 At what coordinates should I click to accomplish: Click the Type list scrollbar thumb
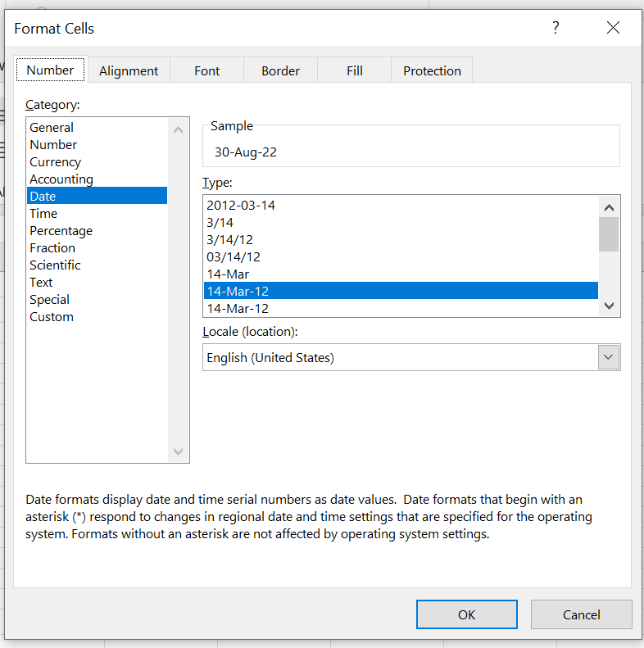tap(608, 234)
